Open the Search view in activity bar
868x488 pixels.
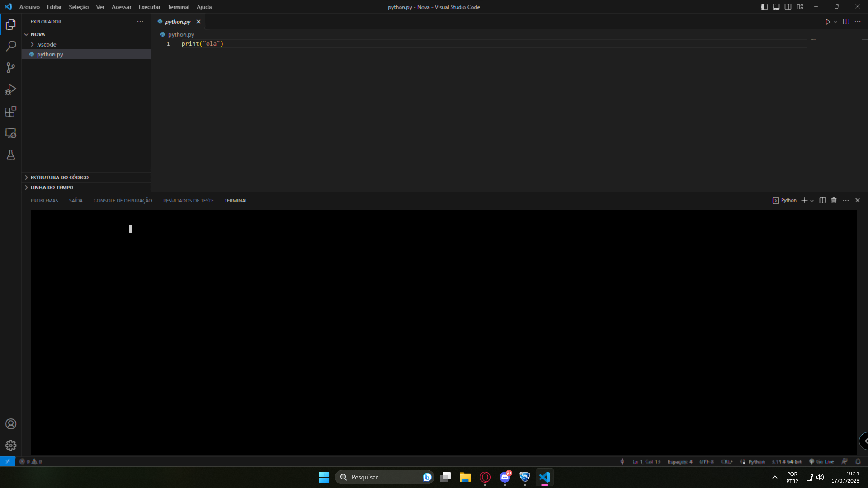click(x=11, y=46)
